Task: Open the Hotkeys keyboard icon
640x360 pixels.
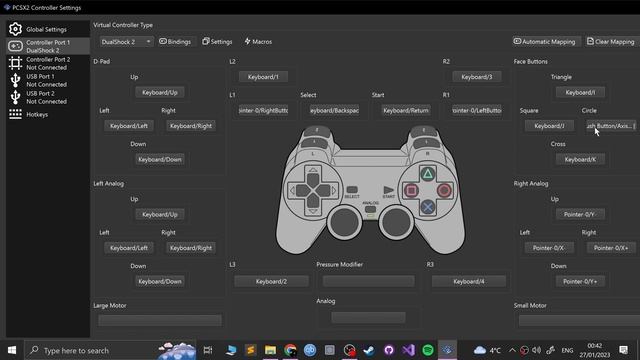Action: tap(15, 114)
